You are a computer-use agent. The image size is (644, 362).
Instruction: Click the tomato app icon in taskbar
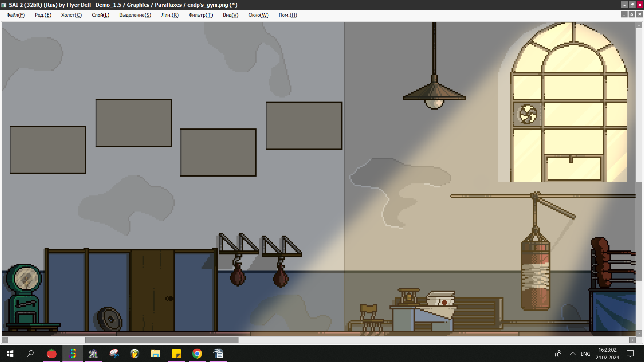(52, 354)
